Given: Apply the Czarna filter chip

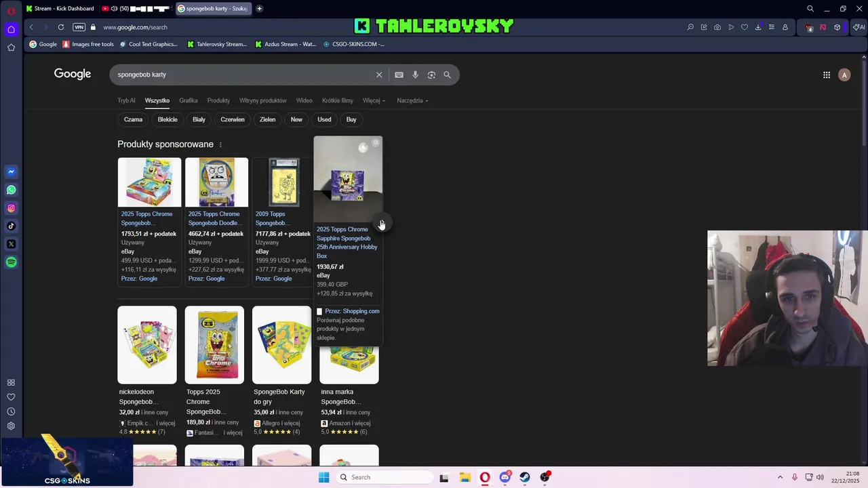Looking at the screenshot, I should pyautogui.click(x=133, y=119).
